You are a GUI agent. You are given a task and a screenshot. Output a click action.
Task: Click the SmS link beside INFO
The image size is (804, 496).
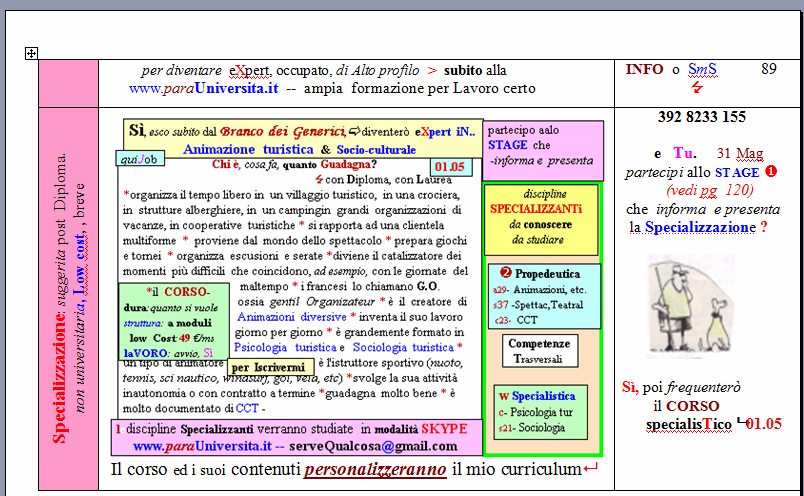(702, 69)
